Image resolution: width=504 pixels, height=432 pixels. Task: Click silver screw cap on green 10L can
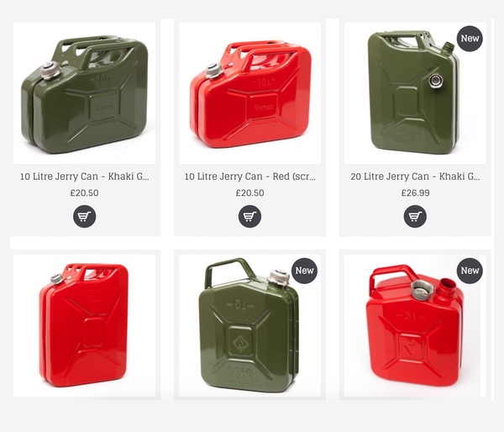click(x=50, y=70)
